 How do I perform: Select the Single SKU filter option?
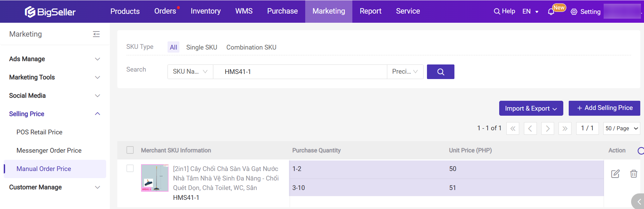(x=201, y=47)
